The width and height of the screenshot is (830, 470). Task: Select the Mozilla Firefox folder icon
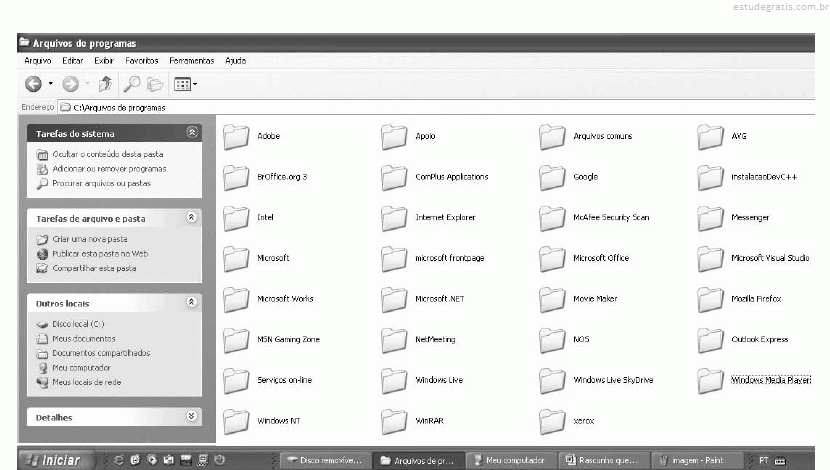click(x=710, y=300)
